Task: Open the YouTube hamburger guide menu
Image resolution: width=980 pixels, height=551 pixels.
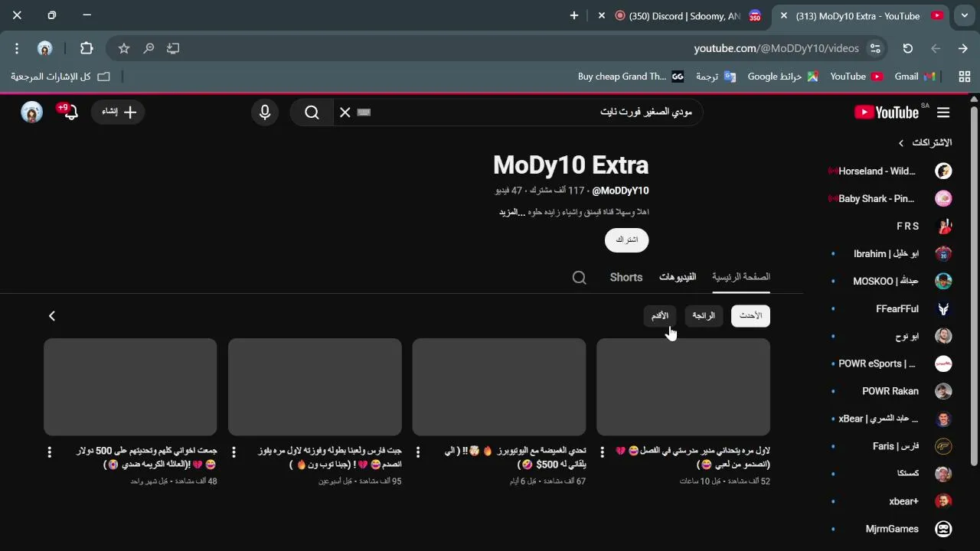Action: click(x=943, y=112)
